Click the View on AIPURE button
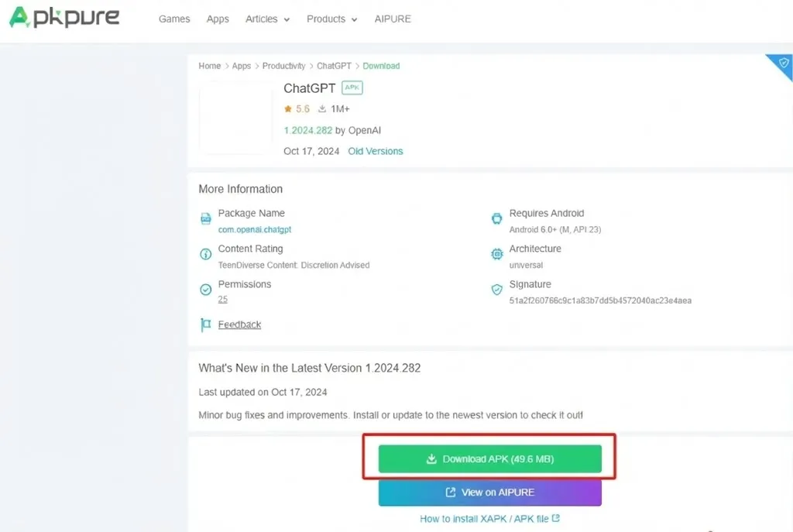The image size is (793, 532). tap(489, 492)
